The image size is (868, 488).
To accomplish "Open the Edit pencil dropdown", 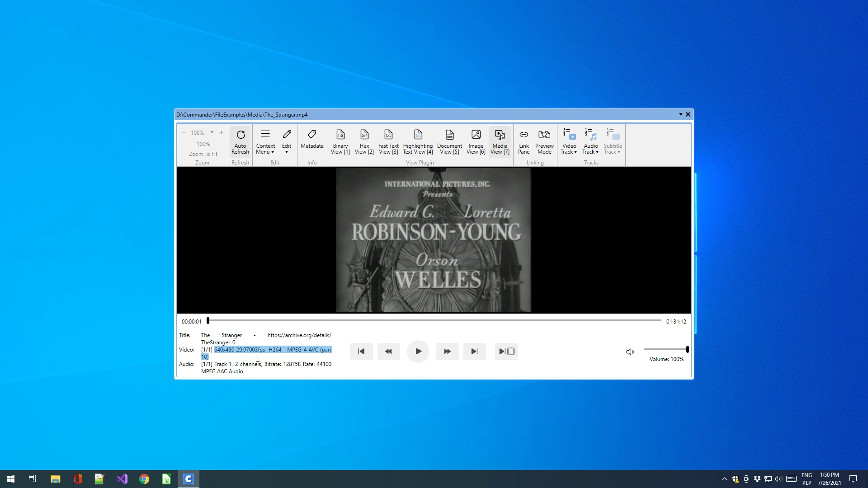I will click(287, 141).
